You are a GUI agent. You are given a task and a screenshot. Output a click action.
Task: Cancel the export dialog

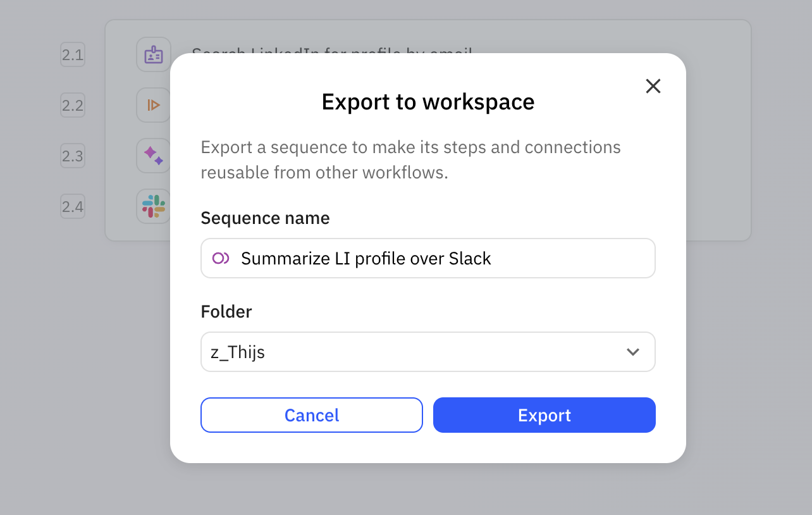tap(311, 415)
